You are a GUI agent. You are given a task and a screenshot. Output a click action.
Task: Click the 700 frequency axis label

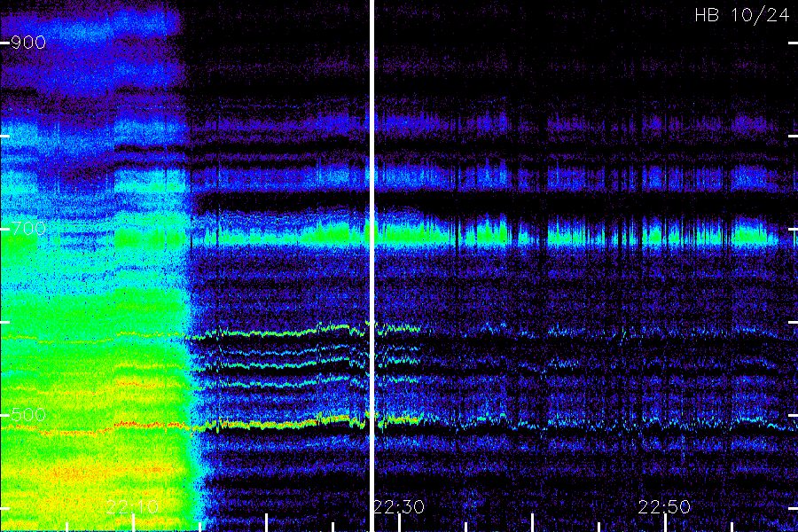pos(28,229)
